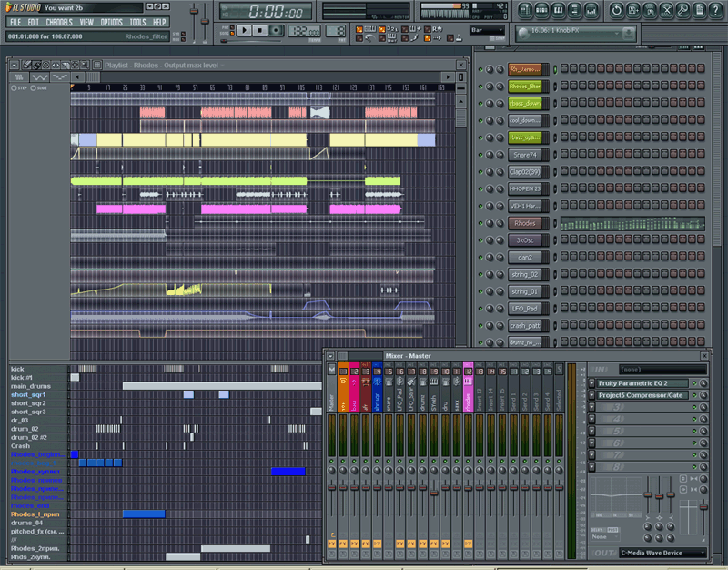Click the piano icon on mixer track 9
Screen dimensions: 728x570
(434, 382)
